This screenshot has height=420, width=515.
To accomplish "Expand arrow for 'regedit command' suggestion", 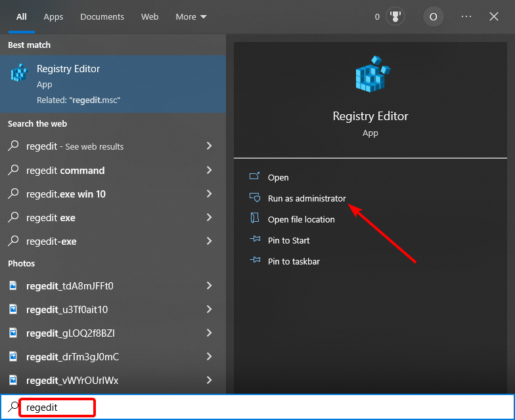I will 209,169.
